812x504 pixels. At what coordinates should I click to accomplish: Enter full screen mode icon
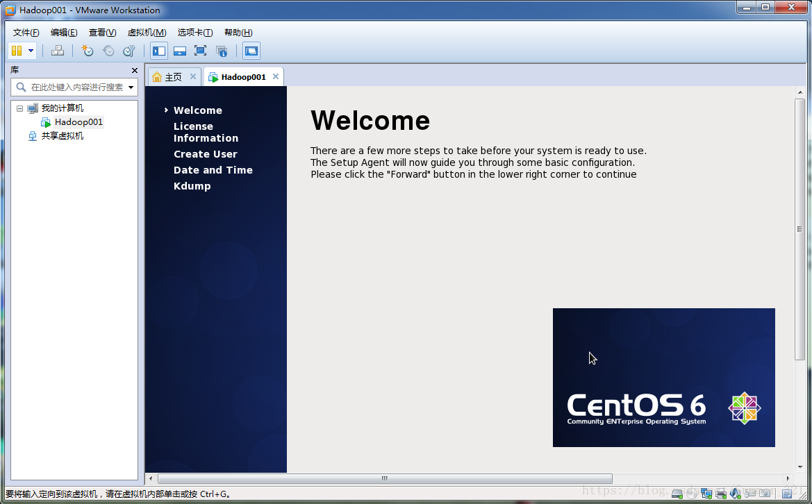[201, 51]
